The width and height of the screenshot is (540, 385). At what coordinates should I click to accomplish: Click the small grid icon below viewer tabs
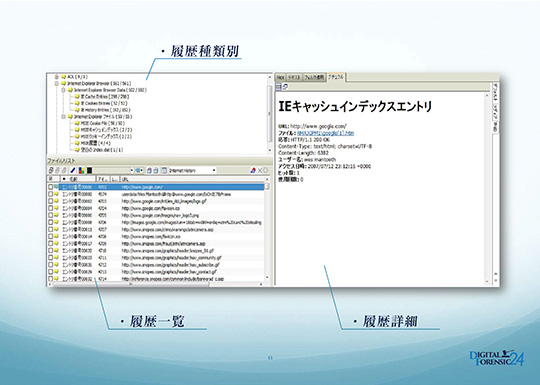[279, 87]
